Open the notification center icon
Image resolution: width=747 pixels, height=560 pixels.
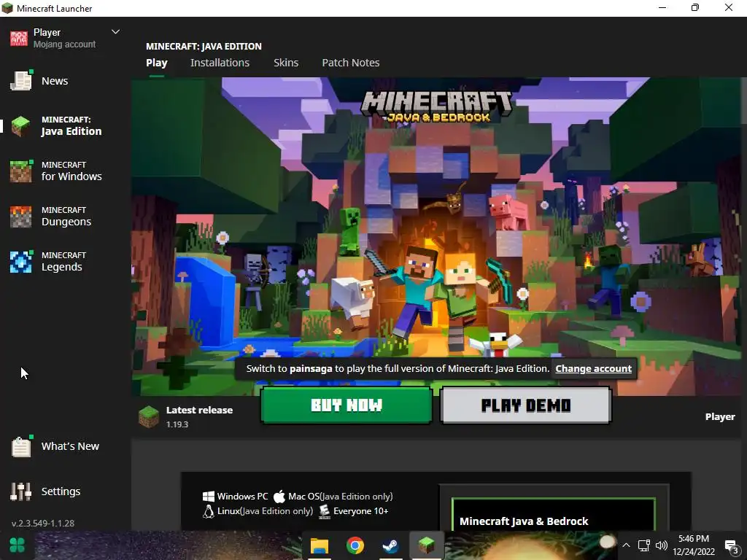731,546
